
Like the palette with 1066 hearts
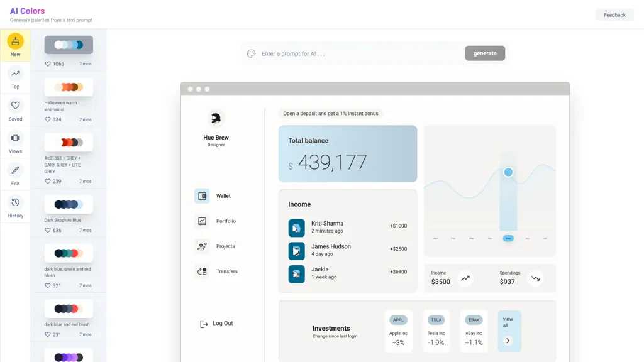(48, 64)
